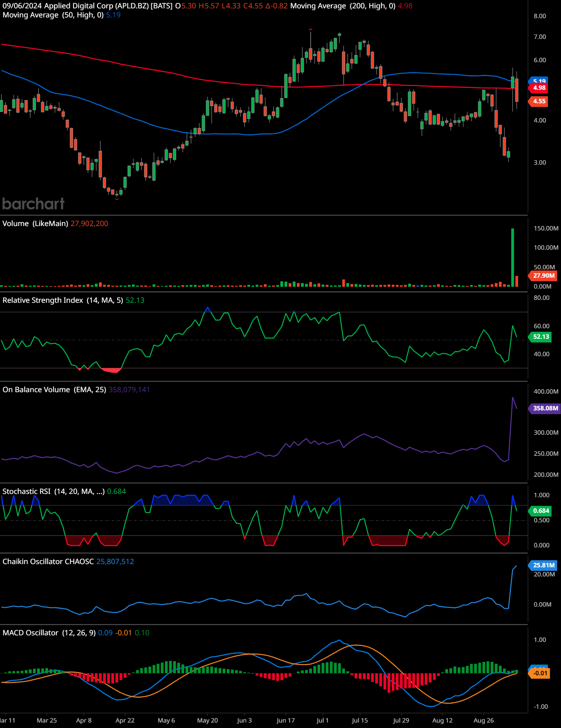561x728 pixels.
Task: Click the Moving Average (200, High, 0) label
Action: coord(343,6)
